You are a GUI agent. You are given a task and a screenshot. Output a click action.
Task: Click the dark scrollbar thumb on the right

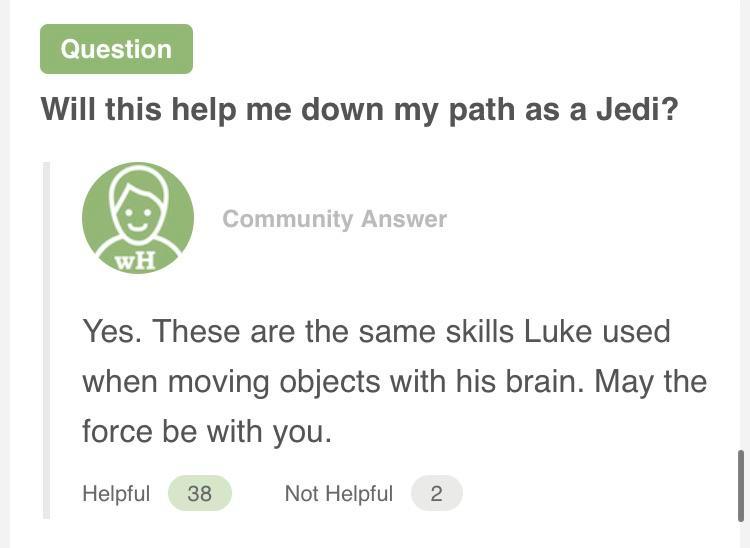click(741, 485)
